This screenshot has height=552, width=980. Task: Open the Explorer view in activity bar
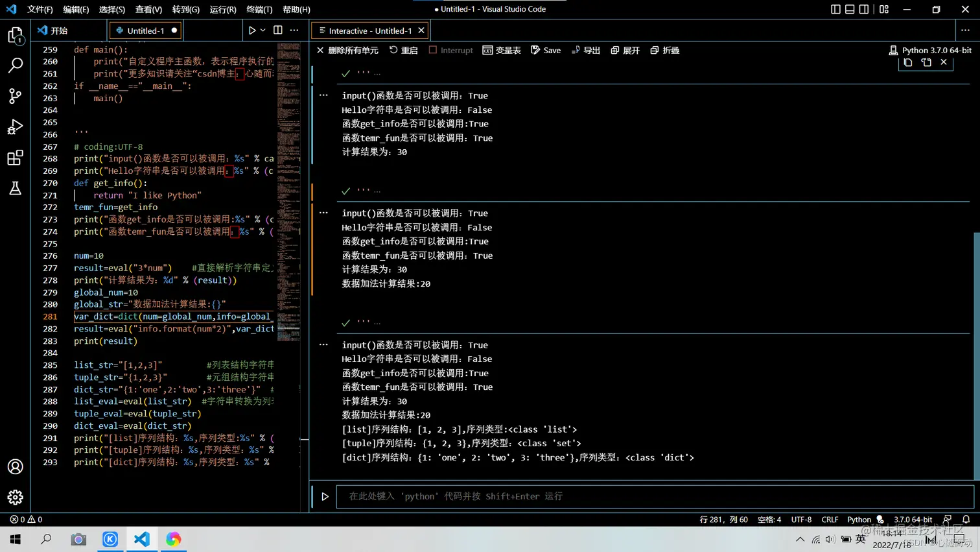coord(15,35)
